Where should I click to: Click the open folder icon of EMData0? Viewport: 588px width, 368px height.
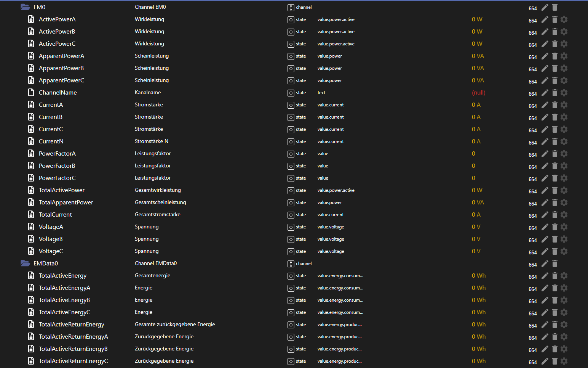point(25,263)
